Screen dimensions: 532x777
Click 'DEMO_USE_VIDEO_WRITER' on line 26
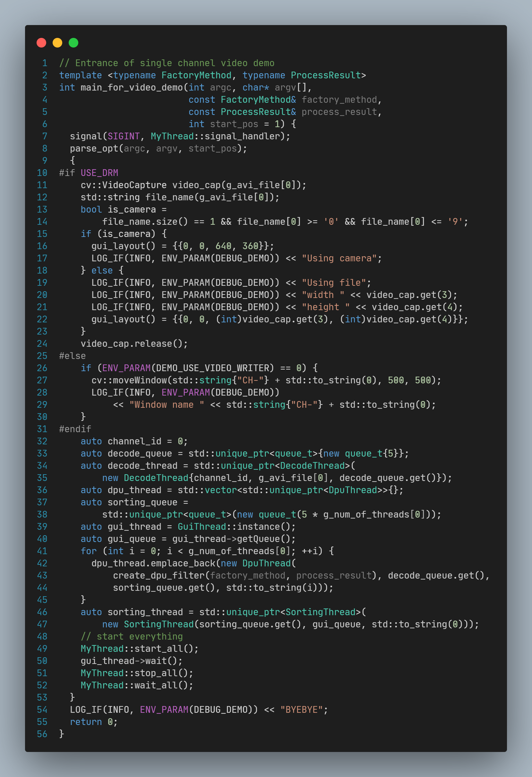coord(212,368)
